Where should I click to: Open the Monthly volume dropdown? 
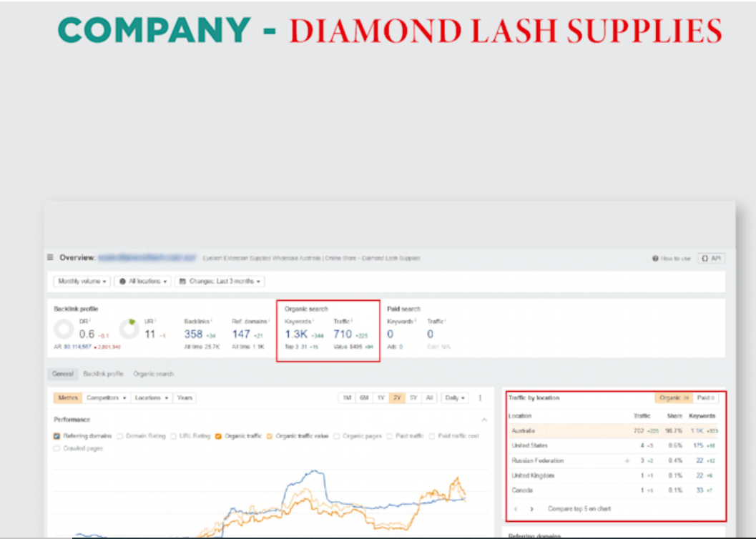tap(82, 282)
